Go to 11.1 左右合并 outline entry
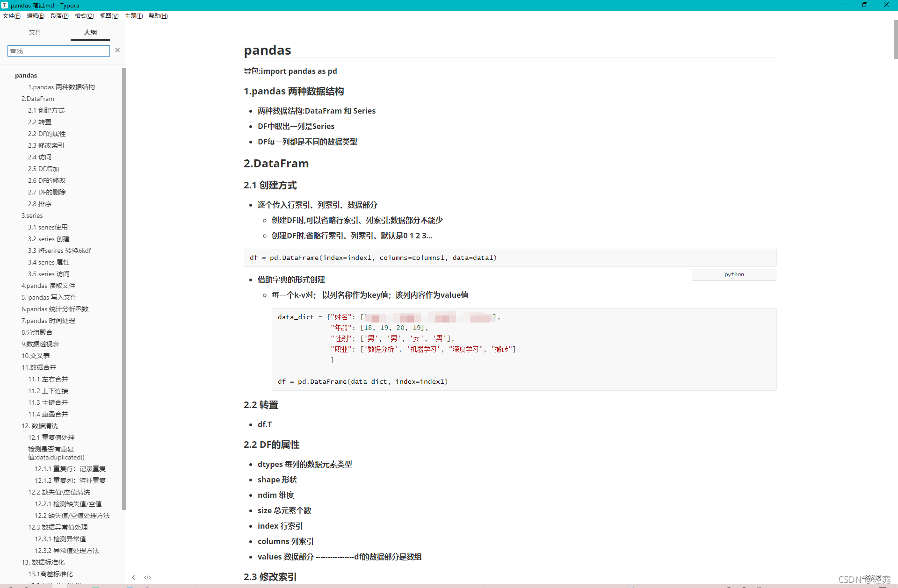Screen dimensions: 898x588 click(48, 379)
